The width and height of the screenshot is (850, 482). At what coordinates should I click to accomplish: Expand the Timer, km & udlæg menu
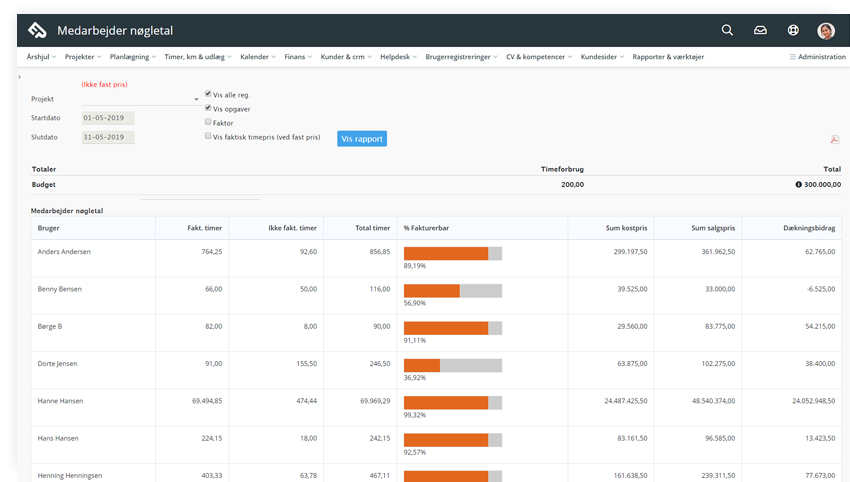[198, 57]
